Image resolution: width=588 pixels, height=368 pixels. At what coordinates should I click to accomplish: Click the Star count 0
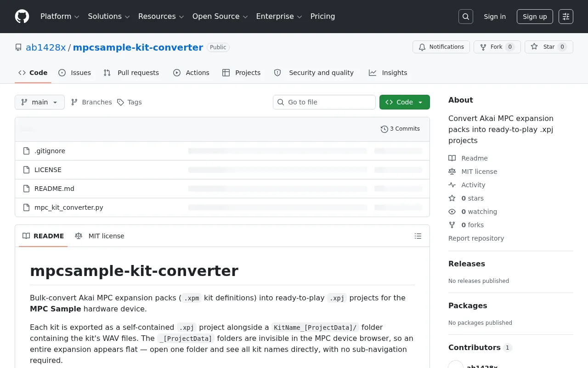[562, 47]
